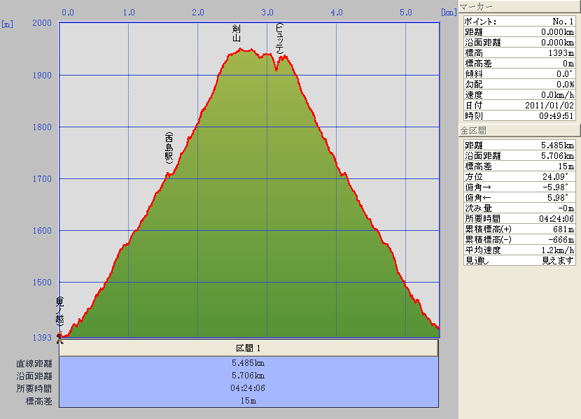The width and height of the screenshot is (581, 419).
Task: Click the 3.0 km distance axis label
Action: (267, 13)
